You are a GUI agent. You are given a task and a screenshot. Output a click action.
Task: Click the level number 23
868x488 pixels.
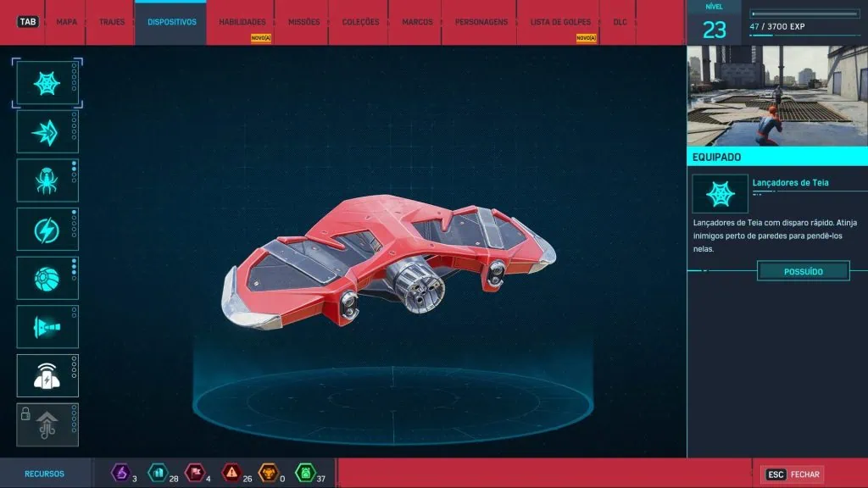pyautogui.click(x=714, y=30)
